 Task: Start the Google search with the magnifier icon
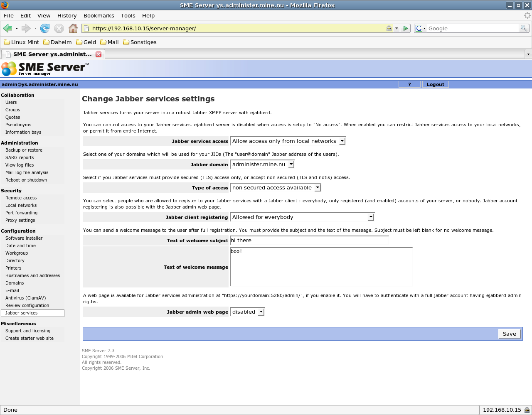[524, 28]
